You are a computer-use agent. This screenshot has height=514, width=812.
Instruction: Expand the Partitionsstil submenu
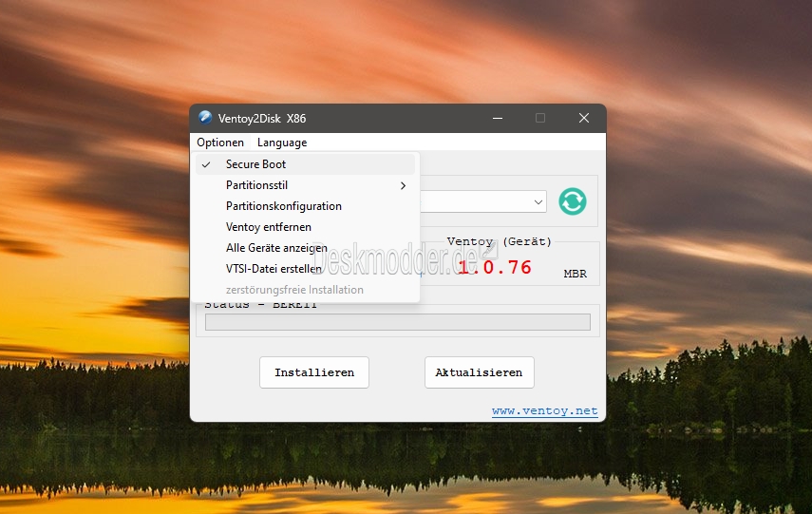pos(305,185)
